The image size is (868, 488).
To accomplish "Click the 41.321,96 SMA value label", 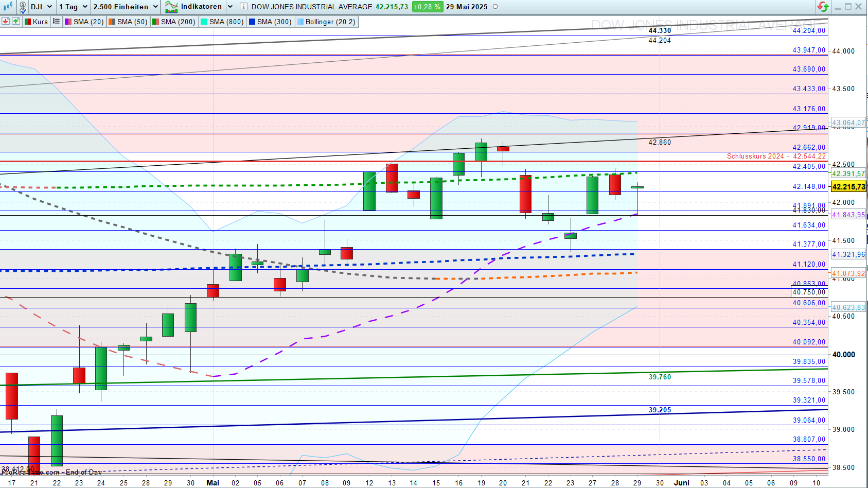I will (x=848, y=254).
